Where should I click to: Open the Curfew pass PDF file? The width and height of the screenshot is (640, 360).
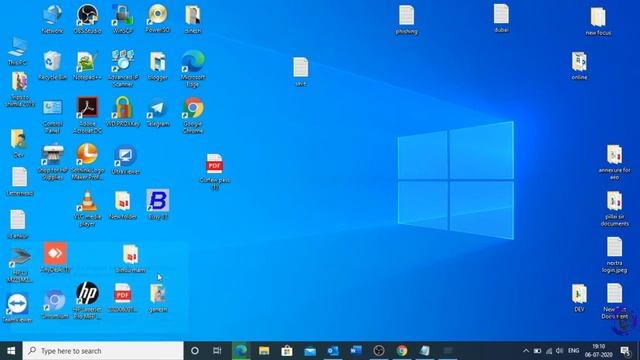[215, 171]
